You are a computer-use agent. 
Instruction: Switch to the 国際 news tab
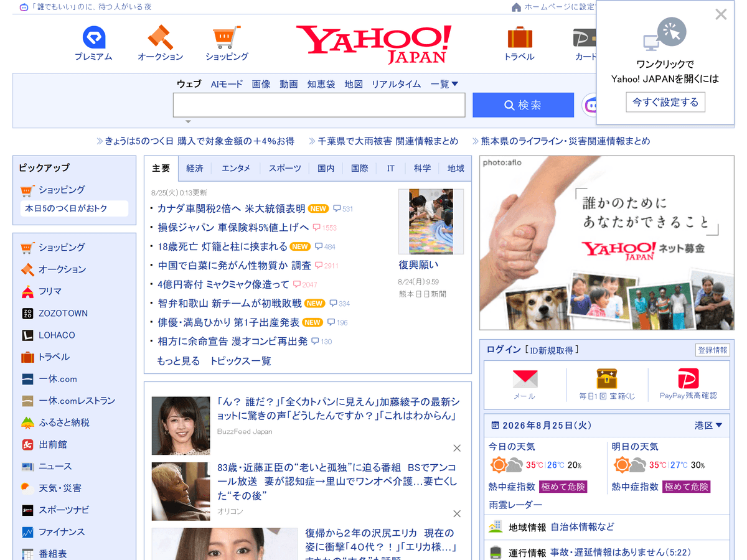click(359, 169)
